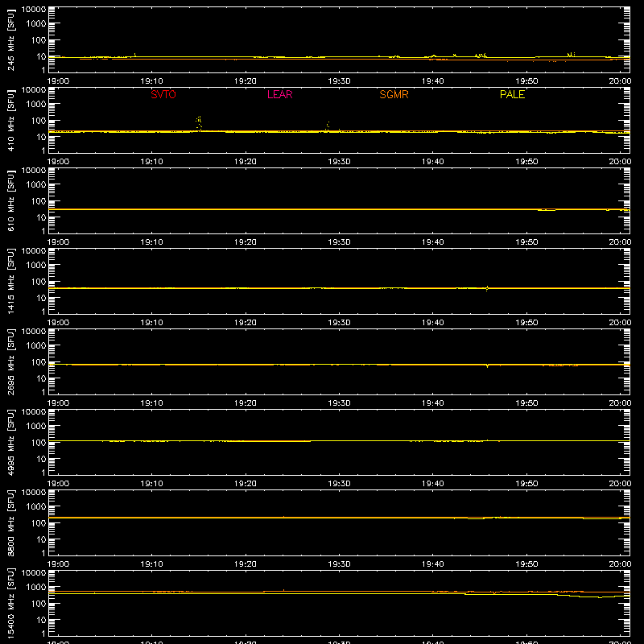Click the 1415 MHz spike near 19:46

point(487,288)
